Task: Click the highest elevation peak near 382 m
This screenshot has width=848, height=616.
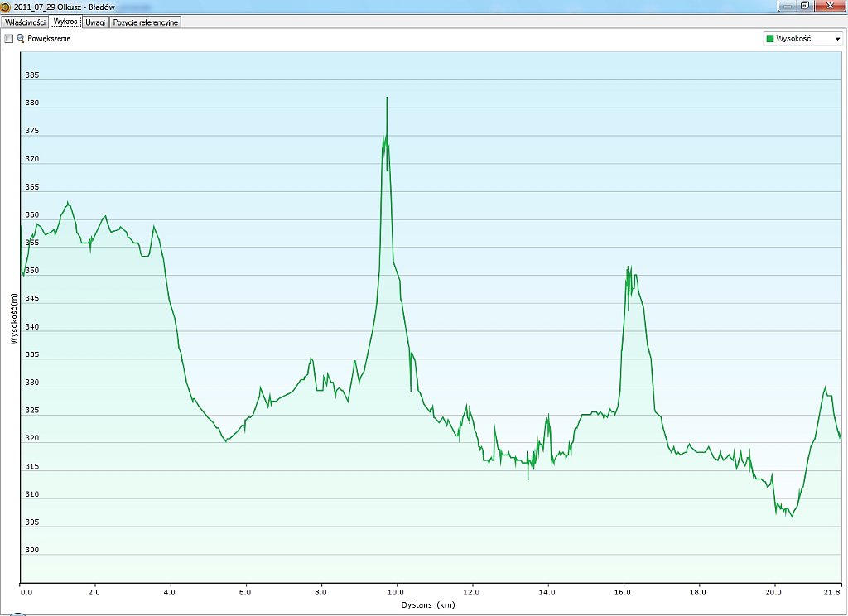Action: pos(387,99)
